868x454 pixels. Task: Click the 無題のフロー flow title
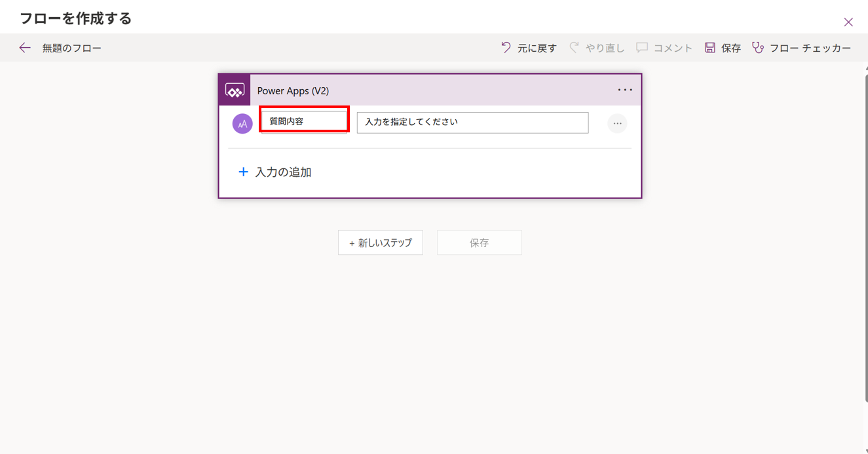click(x=72, y=48)
